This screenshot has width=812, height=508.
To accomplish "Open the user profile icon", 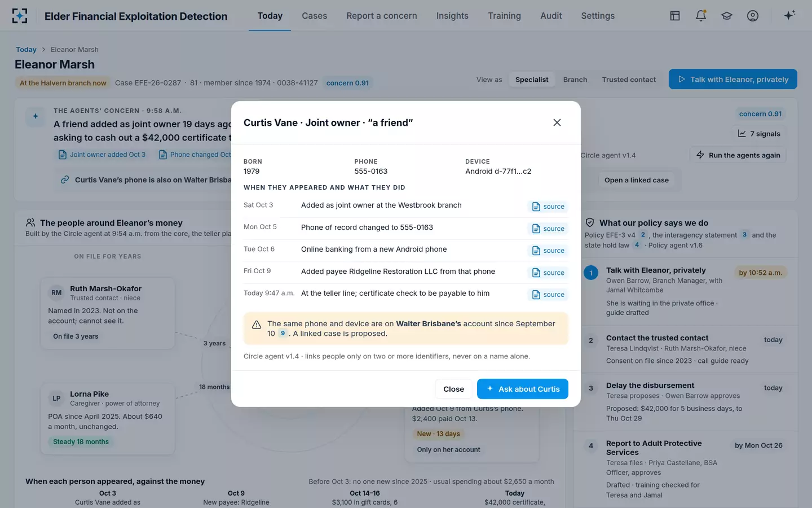I will click(x=753, y=16).
